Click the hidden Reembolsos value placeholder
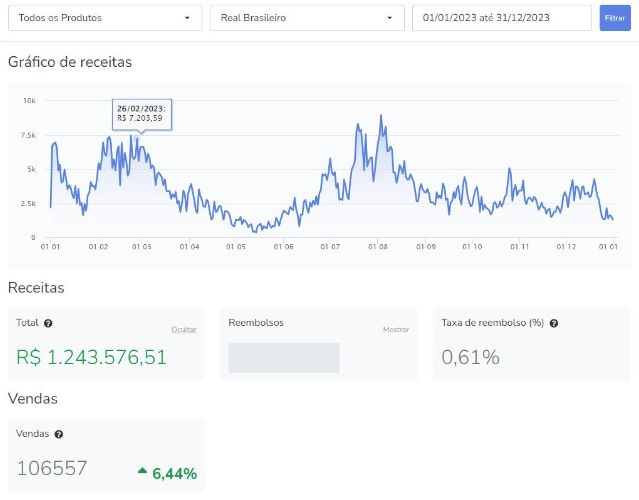The height and width of the screenshot is (500, 639). [284, 358]
